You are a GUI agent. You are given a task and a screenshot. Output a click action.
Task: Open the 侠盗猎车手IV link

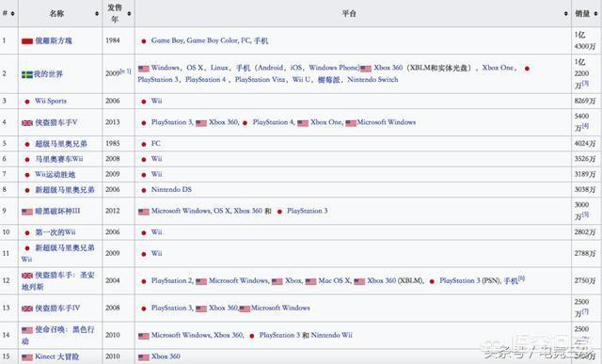click(x=57, y=308)
